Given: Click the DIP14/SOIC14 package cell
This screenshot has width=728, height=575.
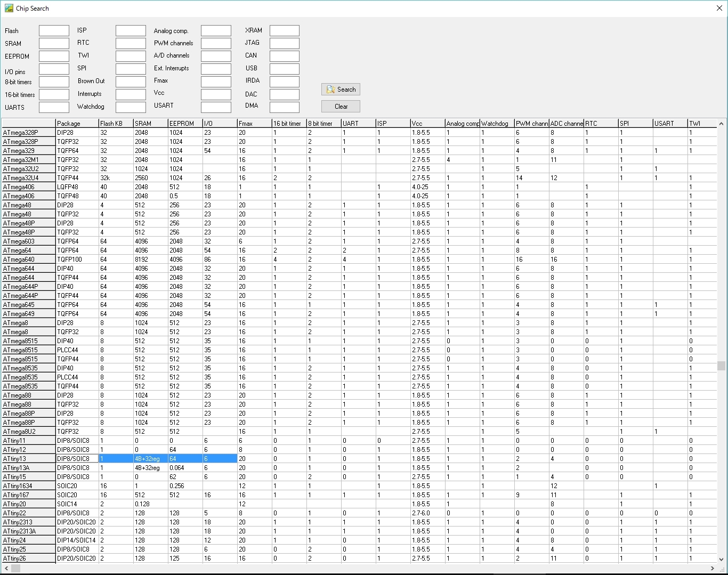Looking at the screenshot, I should [77, 540].
